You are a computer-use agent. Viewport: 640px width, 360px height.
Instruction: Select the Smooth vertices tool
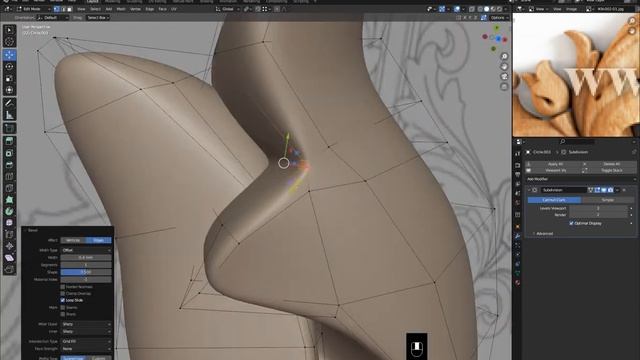9,223
